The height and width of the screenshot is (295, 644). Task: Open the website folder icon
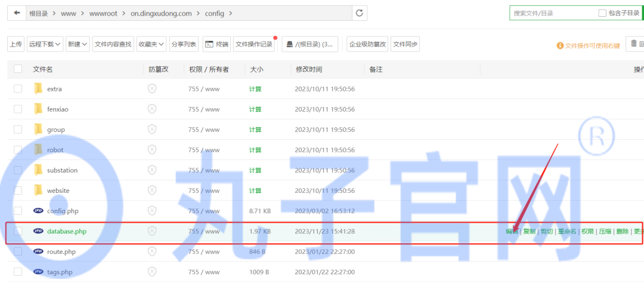38,190
